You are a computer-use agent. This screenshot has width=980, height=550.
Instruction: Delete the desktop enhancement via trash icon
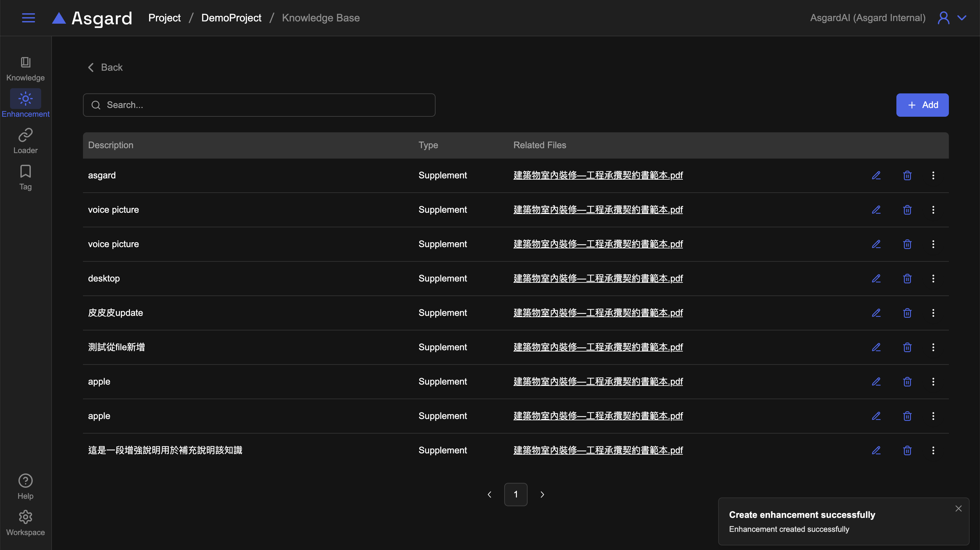click(x=907, y=279)
